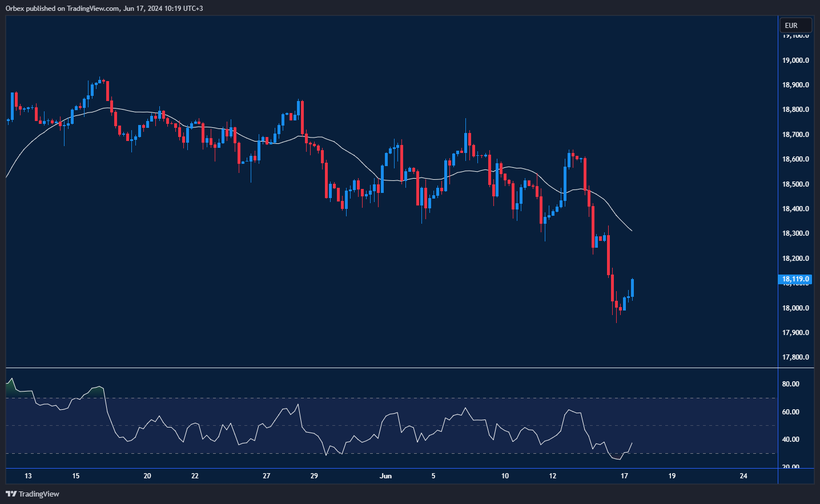Click the end of the moving average line
Screen dimensions: 820x504
(632, 231)
